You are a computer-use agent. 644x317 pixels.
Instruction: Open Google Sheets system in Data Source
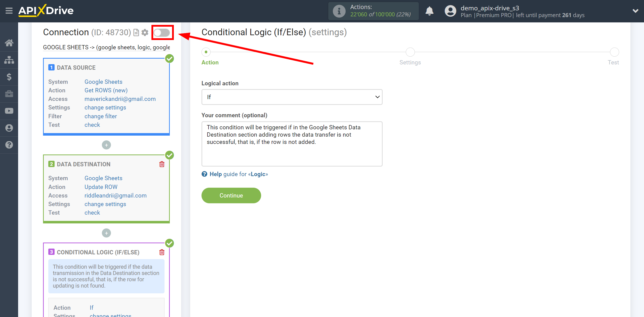(x=103, y=82)
